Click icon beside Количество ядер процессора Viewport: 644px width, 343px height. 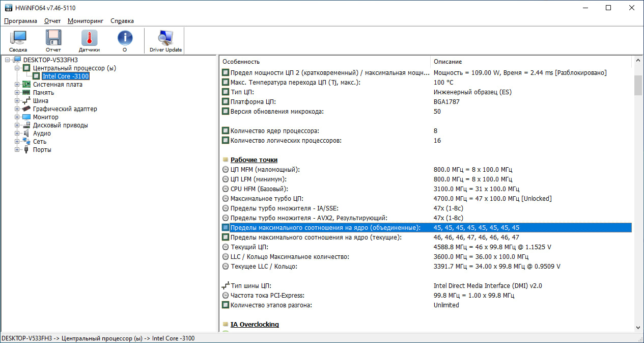coord(226,131)
